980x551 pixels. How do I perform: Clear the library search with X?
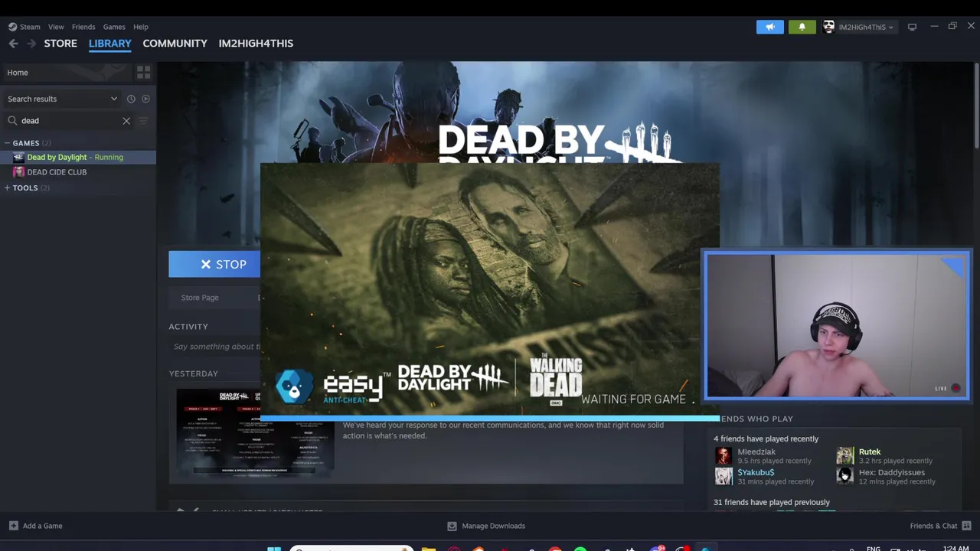click(x=126, y=120)
